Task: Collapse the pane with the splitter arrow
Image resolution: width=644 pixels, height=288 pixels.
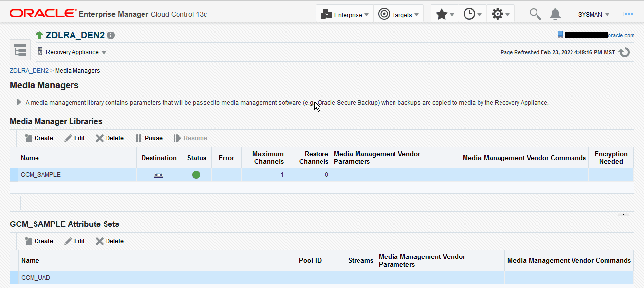Action: click(x=623, y=215)
